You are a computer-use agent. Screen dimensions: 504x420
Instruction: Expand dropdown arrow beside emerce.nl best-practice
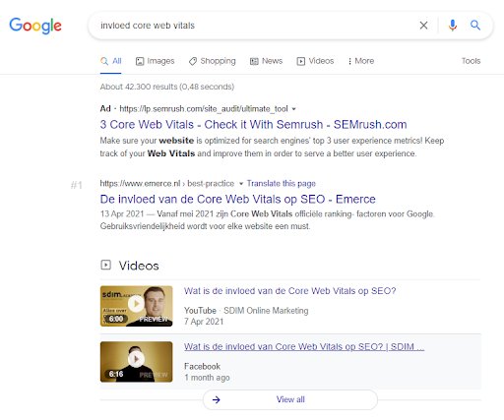click(241, 184)
